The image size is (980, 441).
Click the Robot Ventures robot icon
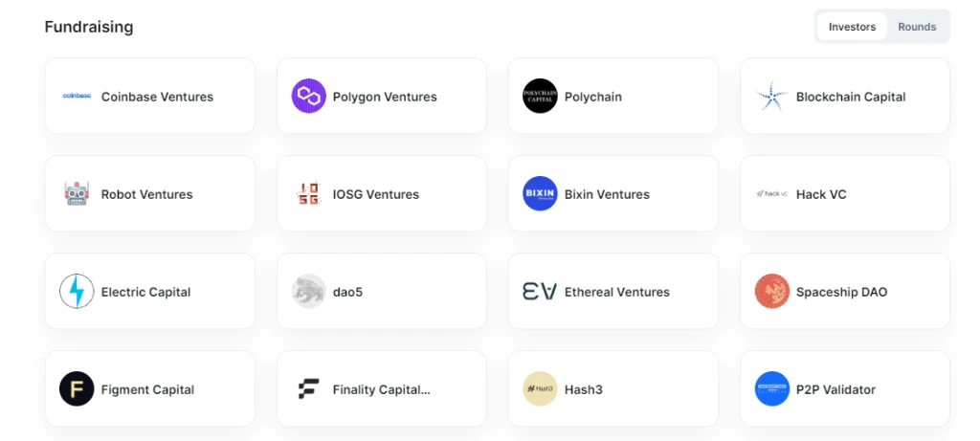[77, 193]
